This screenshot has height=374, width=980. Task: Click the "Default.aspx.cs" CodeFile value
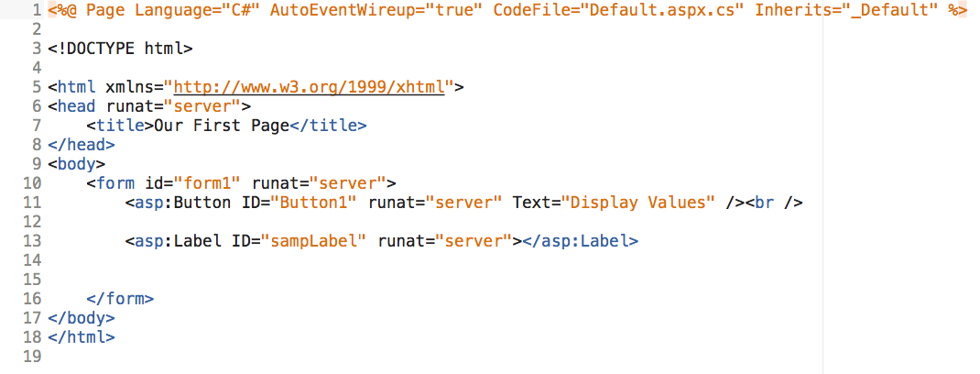pos(662,10)
